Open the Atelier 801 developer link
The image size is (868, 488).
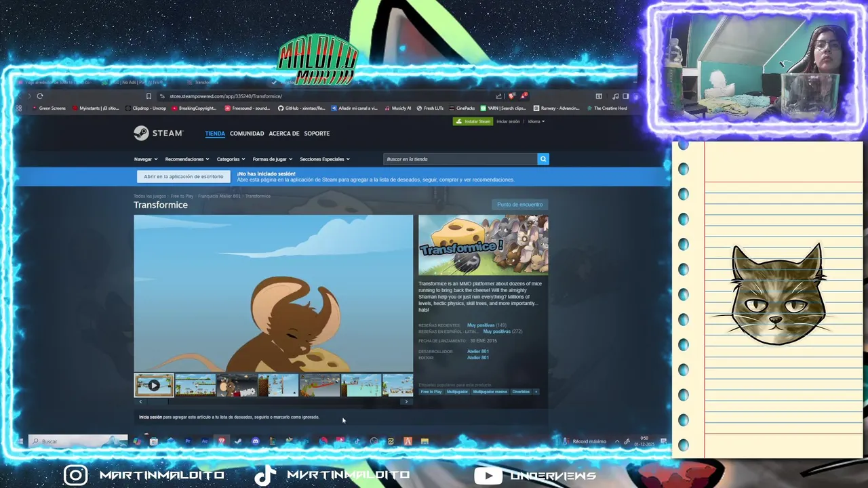[x=478, y=351]
